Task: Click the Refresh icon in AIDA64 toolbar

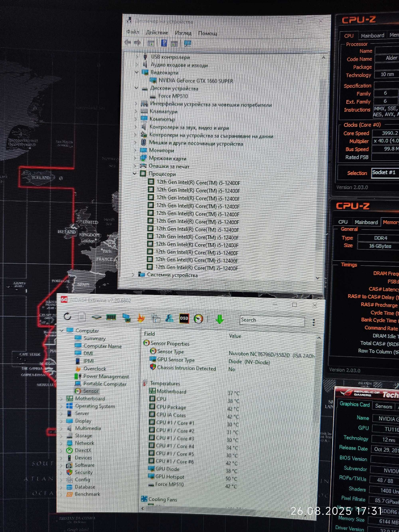Action: [x=68, y=316]
